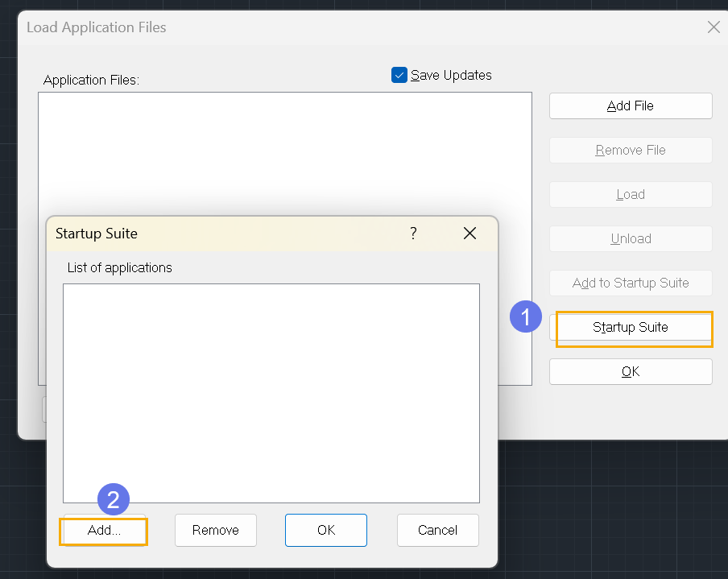Screen dimensions: 728x579
Task: Click the Load button
Action: [x=631, y=194]
